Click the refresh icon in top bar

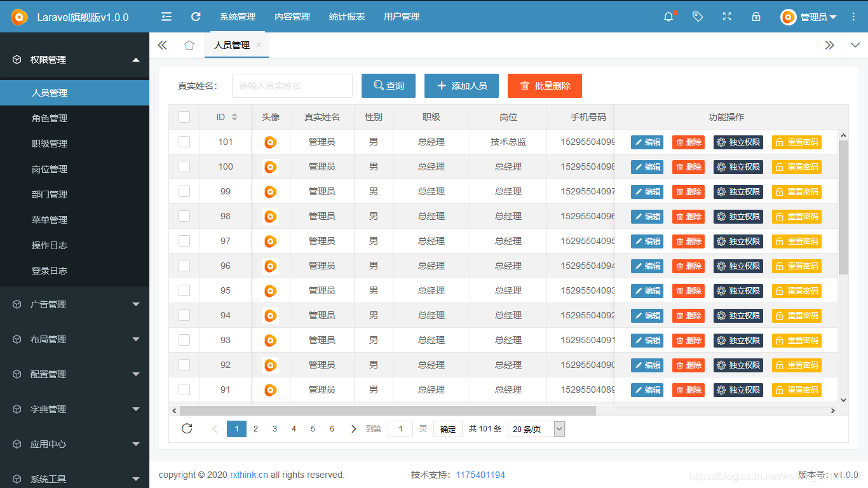click(x=196, y=17)
